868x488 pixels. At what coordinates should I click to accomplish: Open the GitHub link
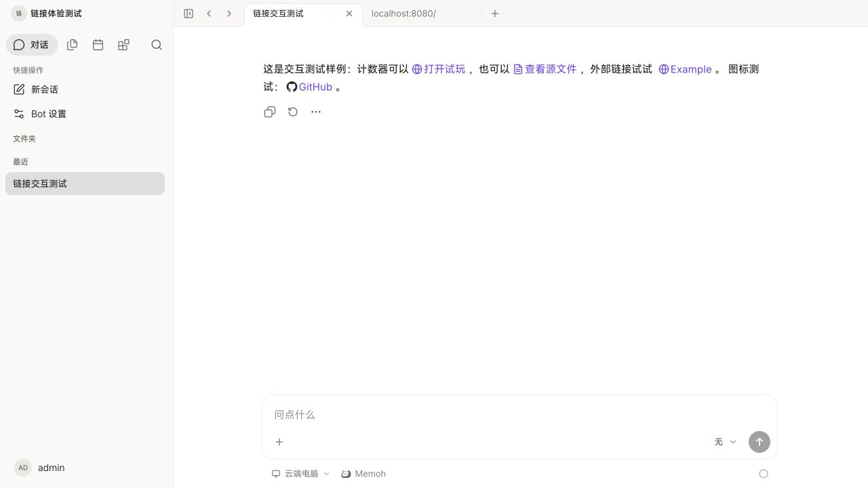coord(309,87)
